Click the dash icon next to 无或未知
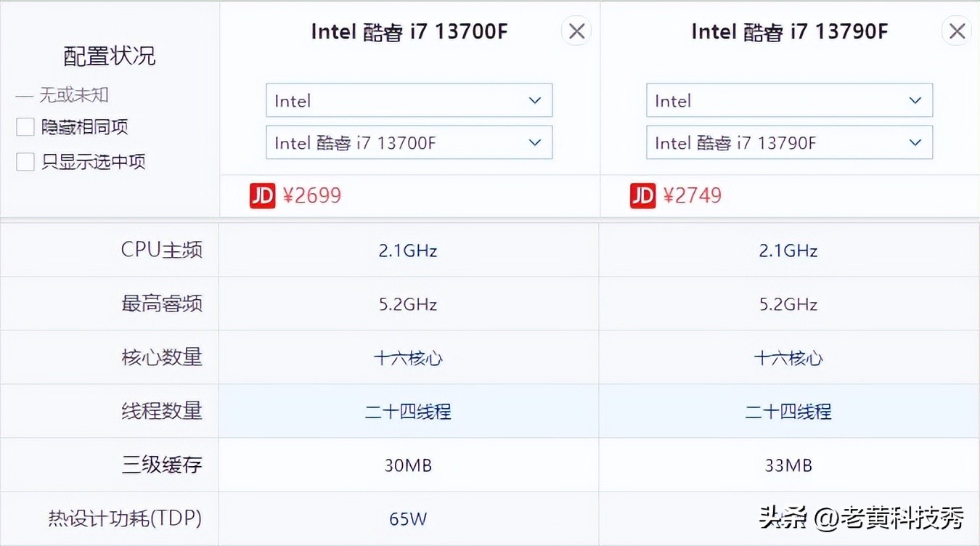Viewport: 980px width, 546px height. (25, 94)
